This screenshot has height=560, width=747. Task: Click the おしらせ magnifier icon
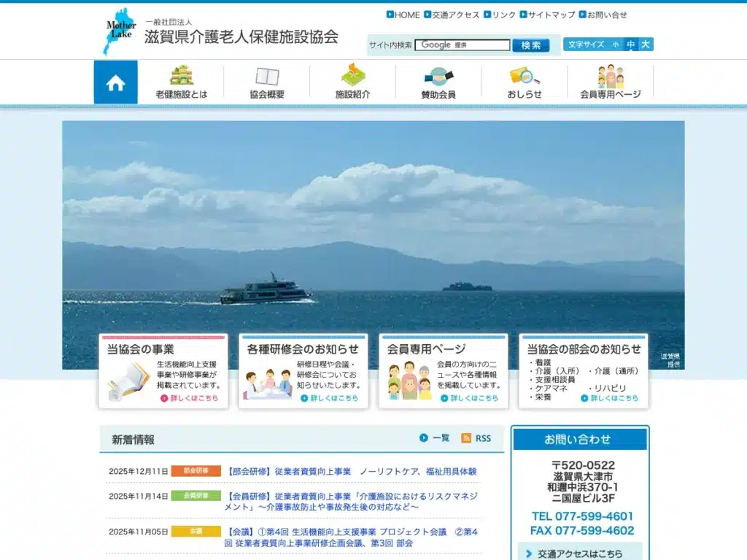[x=524, y=76]
